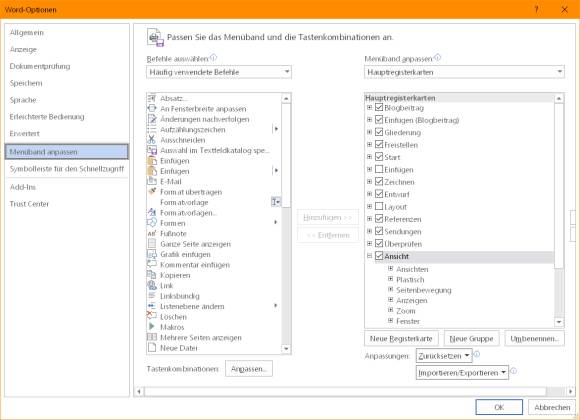The width and height of the screenshot is (580, 420).
Task: Select the Absatz paragraph icon in command list
Action: 152,98
